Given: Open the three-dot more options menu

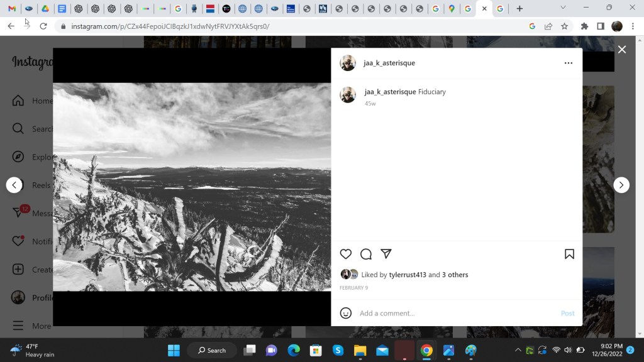Looking at the screenshot, I should point(569,63).
